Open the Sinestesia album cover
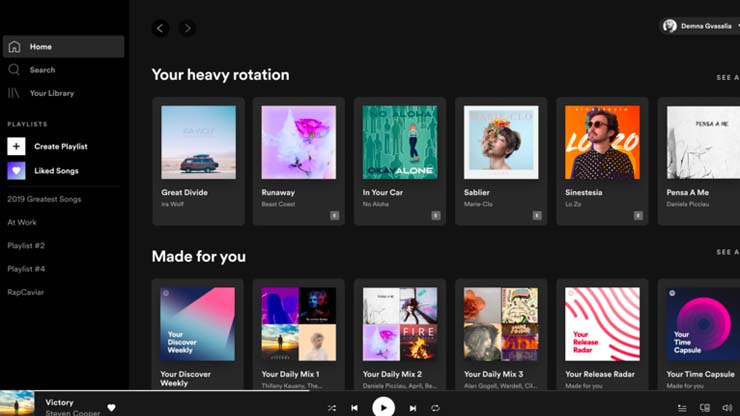 point(602,142)
